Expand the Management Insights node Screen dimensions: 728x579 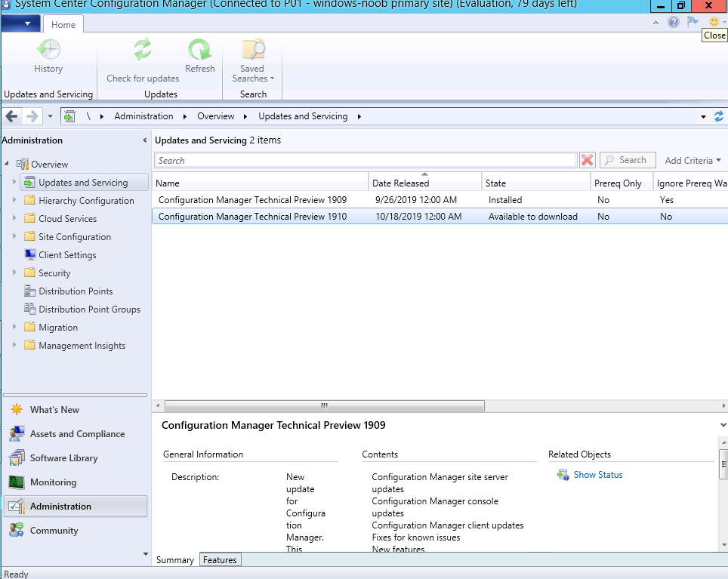coord(14,345)
